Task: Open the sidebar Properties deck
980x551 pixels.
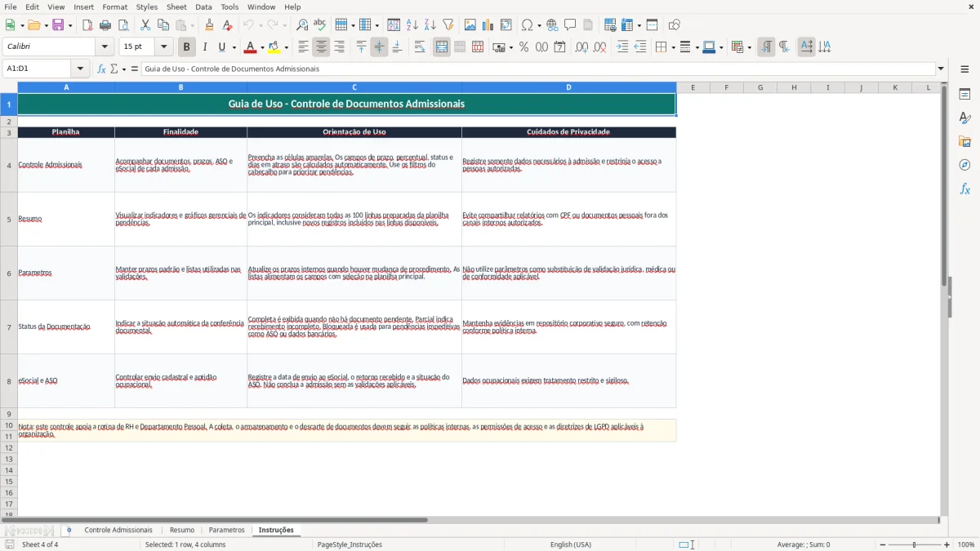Action: [x=964, y=94]
